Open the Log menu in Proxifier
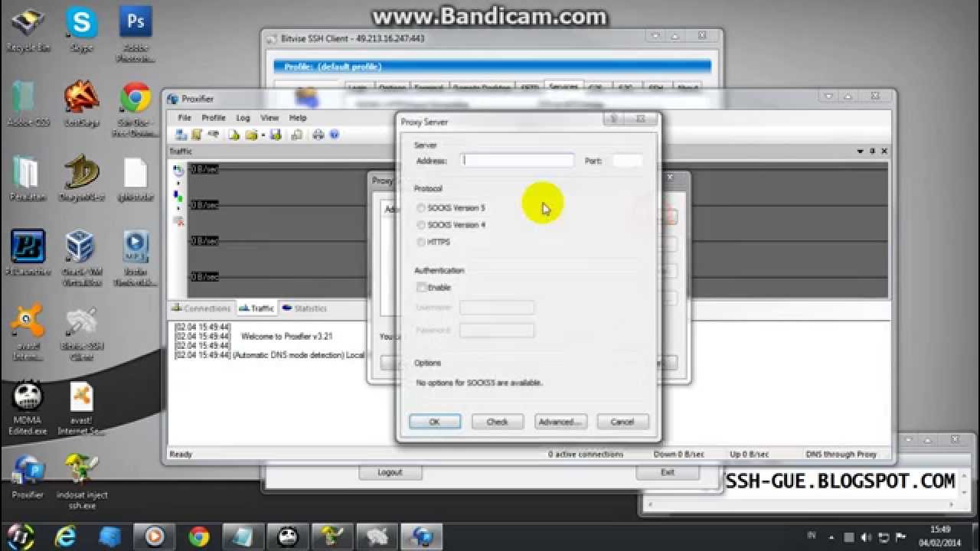The width and height of the screenshot is (980, 551). [x=243, y=118]
